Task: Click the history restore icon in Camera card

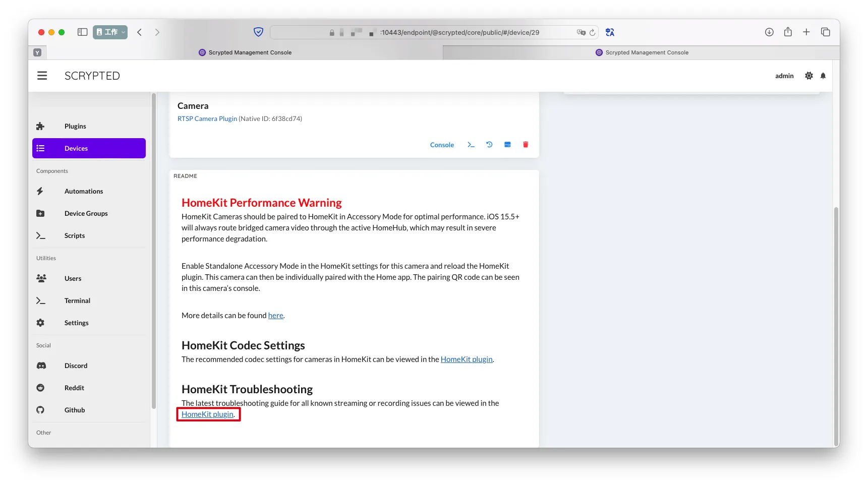Action: [x=489, y=145]
